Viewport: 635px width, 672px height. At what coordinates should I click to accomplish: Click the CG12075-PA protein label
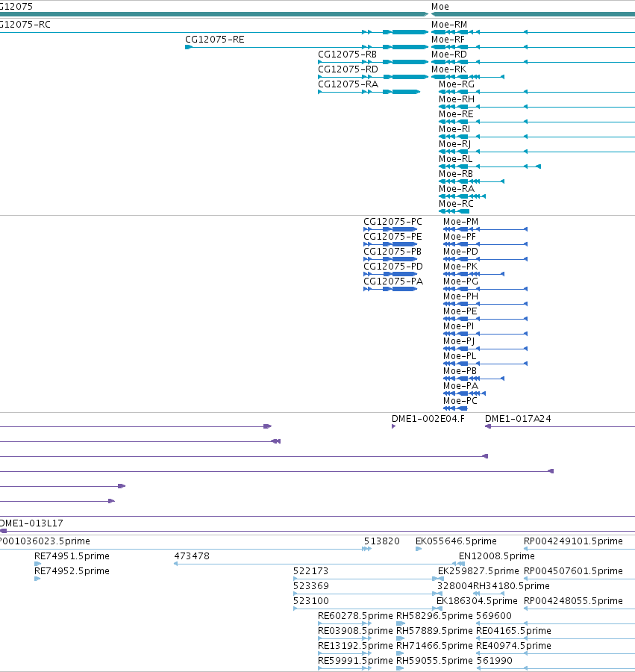pyautogui.click(x=393, y=282)
